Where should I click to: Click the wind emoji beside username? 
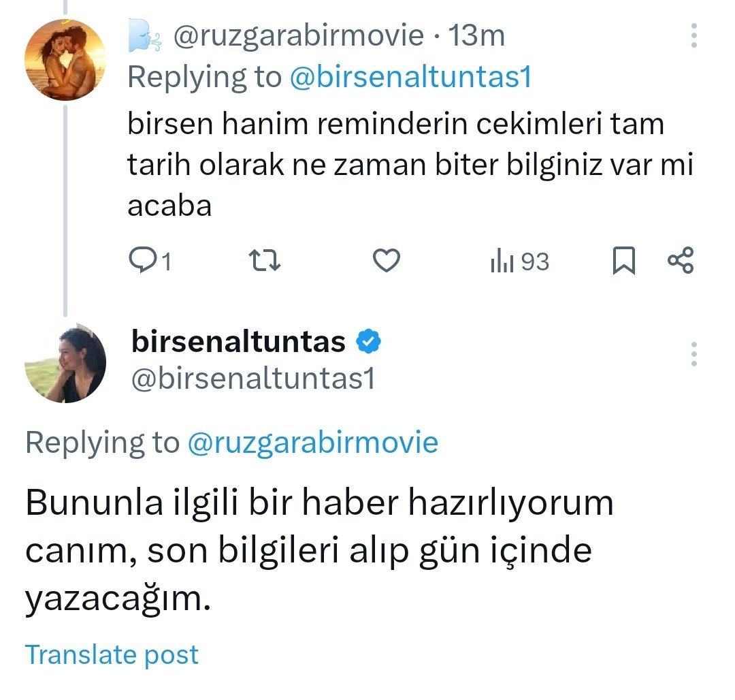point(144,37)
